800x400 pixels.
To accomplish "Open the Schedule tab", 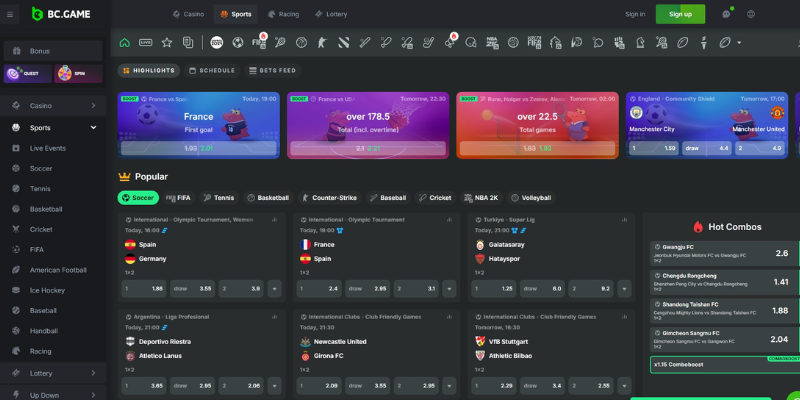I will (212, 70).
